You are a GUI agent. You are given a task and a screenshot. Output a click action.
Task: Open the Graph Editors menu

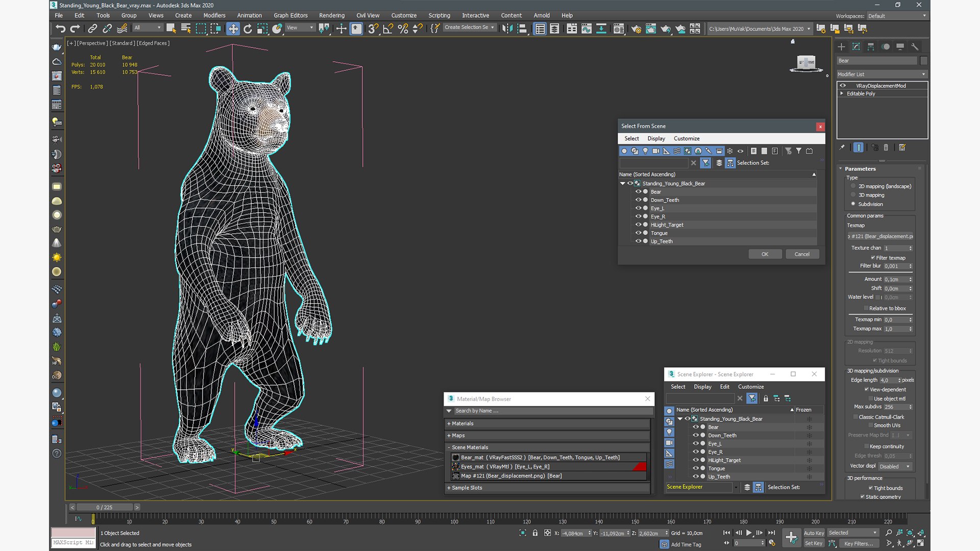290,15
